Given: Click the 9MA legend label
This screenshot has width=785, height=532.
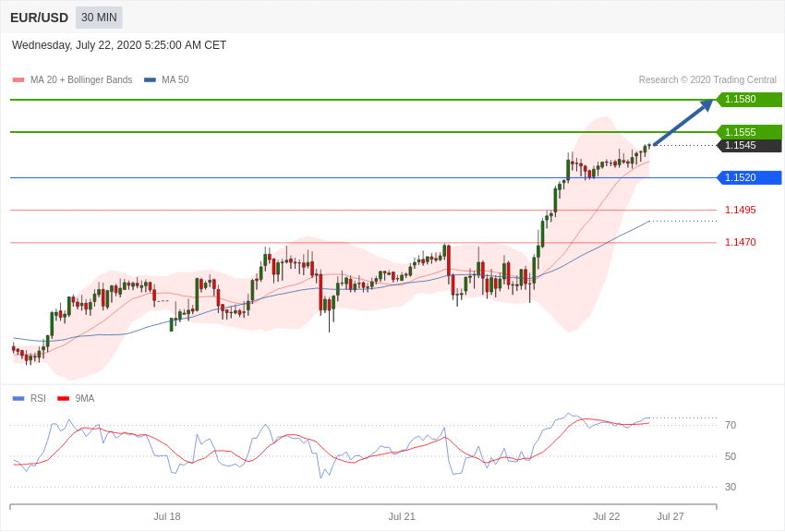Looking at the screenshot, I should tap(85, 398).
